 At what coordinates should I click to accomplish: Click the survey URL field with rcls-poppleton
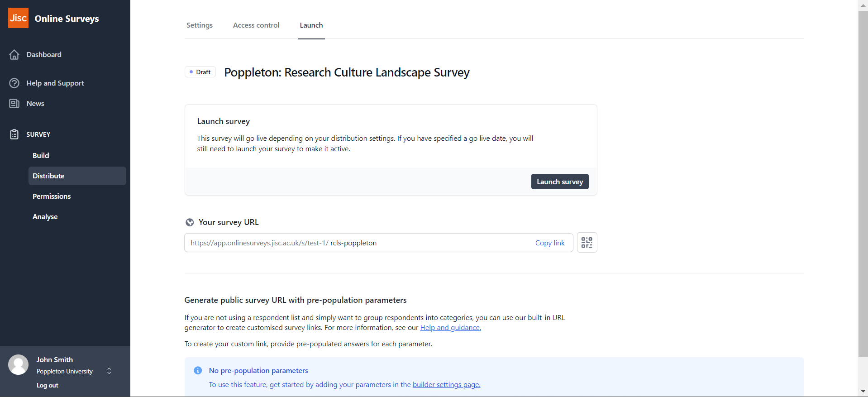click(x=379, y=243)
